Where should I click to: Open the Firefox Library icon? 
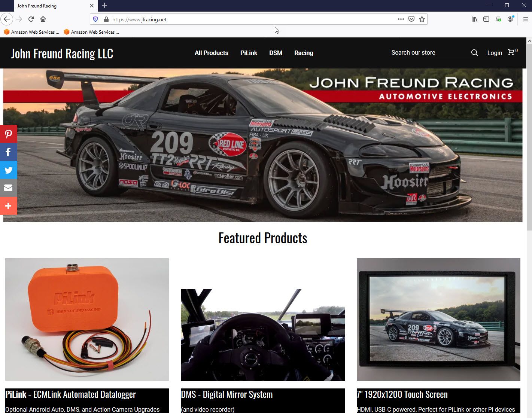pos(474,19)
